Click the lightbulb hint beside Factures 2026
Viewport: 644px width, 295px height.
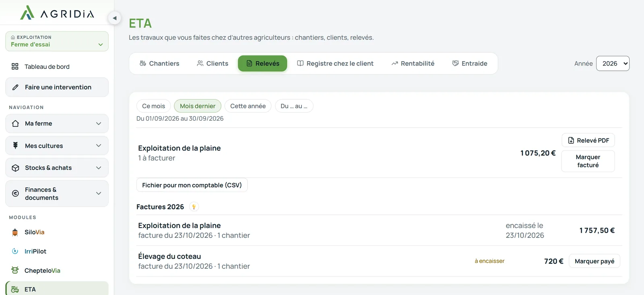click(x=194, y=207)
